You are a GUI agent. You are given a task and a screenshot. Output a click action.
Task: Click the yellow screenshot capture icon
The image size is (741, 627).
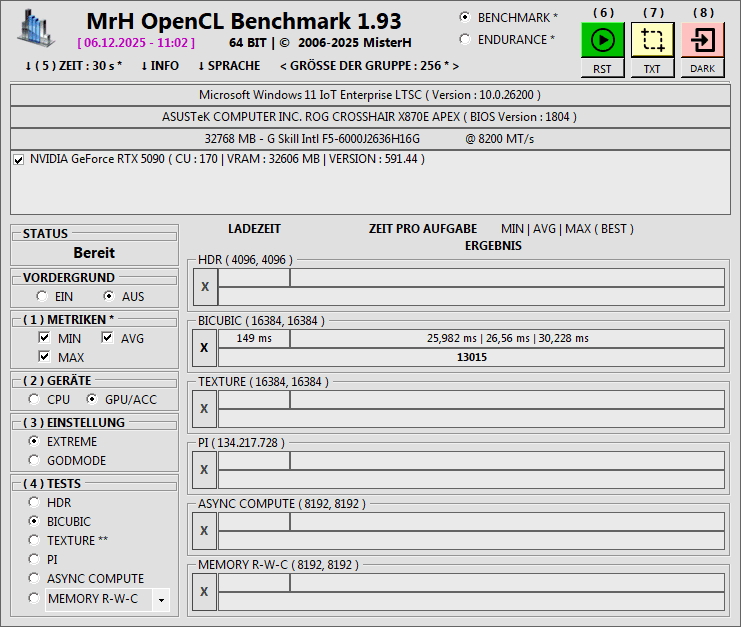(652, 40)
